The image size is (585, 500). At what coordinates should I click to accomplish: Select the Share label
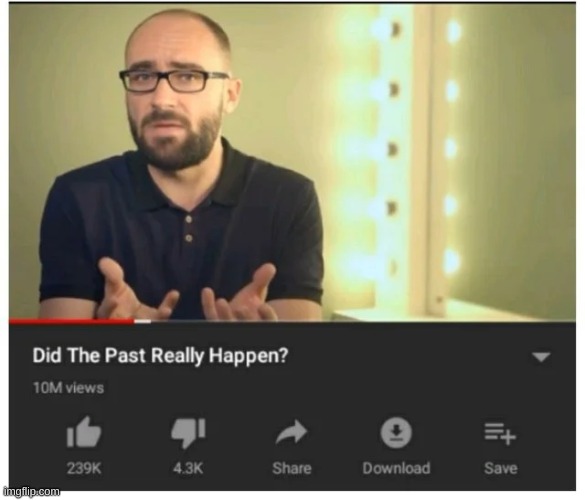point(292,468)
